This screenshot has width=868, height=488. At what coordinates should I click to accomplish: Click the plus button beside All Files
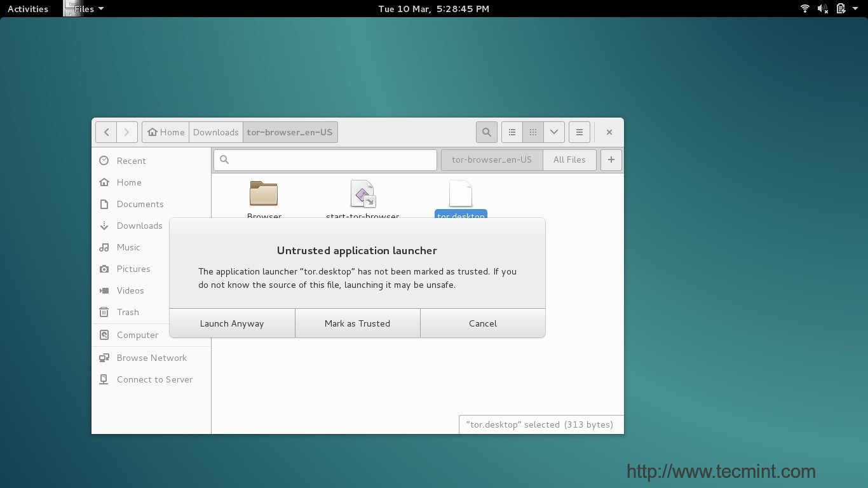(611, 160)
